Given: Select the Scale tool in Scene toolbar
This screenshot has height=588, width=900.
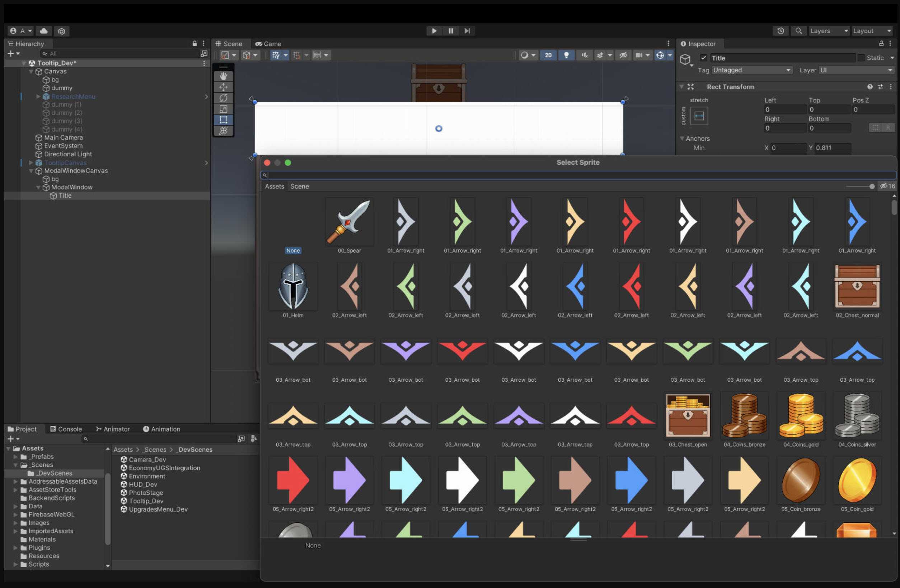Looking at the screenshot, I should [x=223, y=109].
